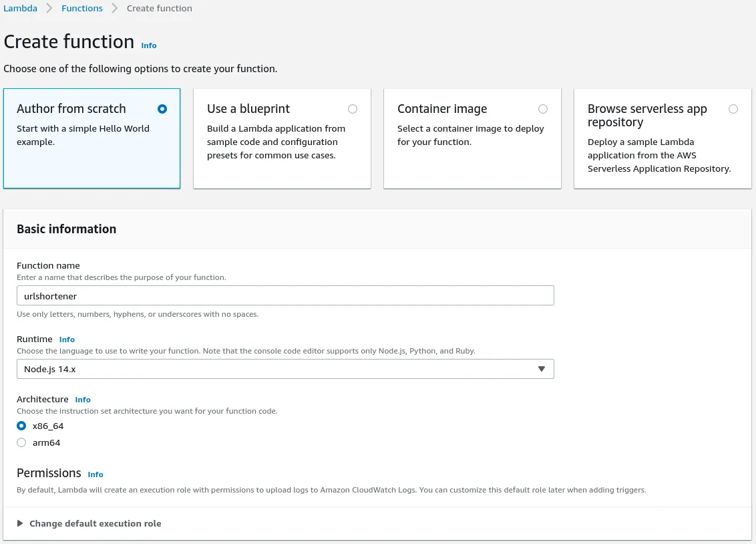
Task: Expand Change default execution role section
Action: pyautogui.click(x=95, y=523)
